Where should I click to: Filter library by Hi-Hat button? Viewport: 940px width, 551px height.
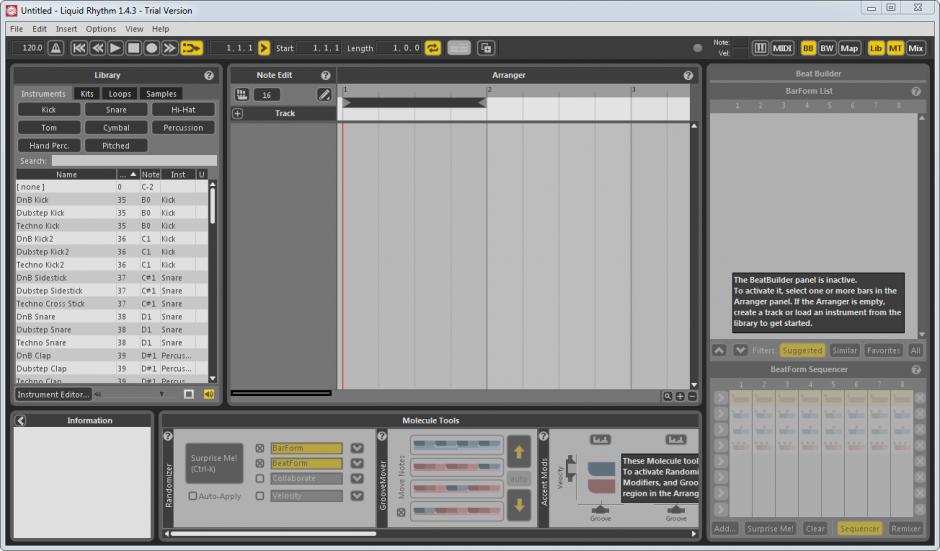click(x=183, y=110)
